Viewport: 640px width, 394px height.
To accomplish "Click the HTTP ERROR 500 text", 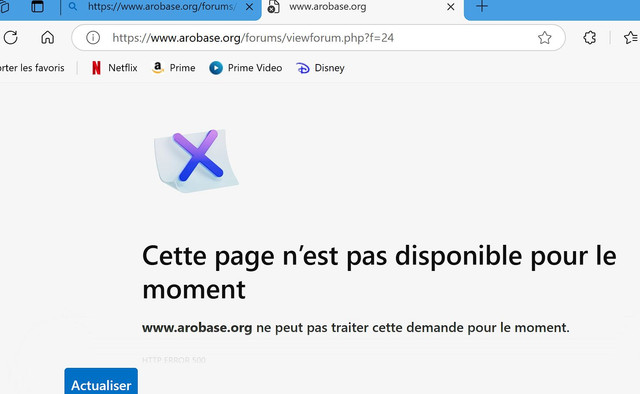I will pos(174,360).
